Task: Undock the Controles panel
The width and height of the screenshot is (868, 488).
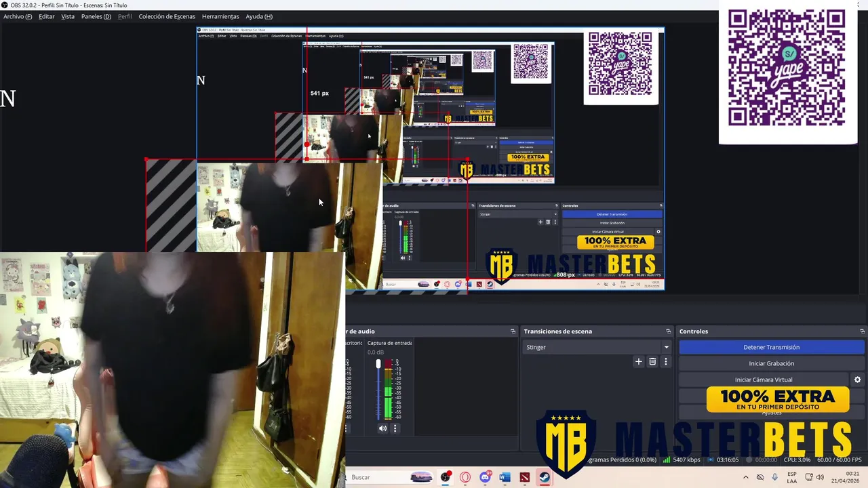Action: click(x=862, y=331)
